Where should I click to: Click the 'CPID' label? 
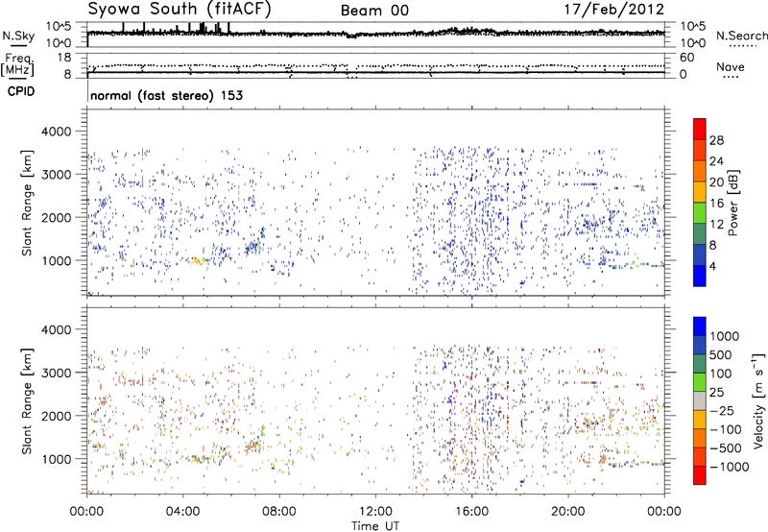coord(21,91)
